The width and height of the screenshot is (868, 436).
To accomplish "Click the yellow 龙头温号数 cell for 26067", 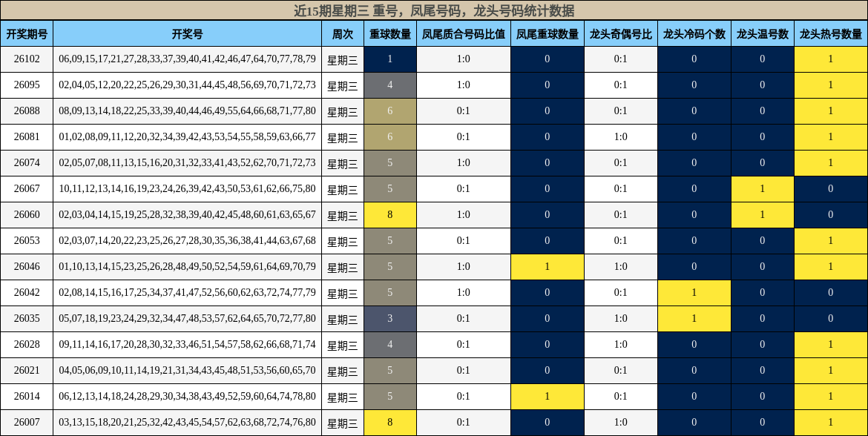I will [x=762, y=188].
